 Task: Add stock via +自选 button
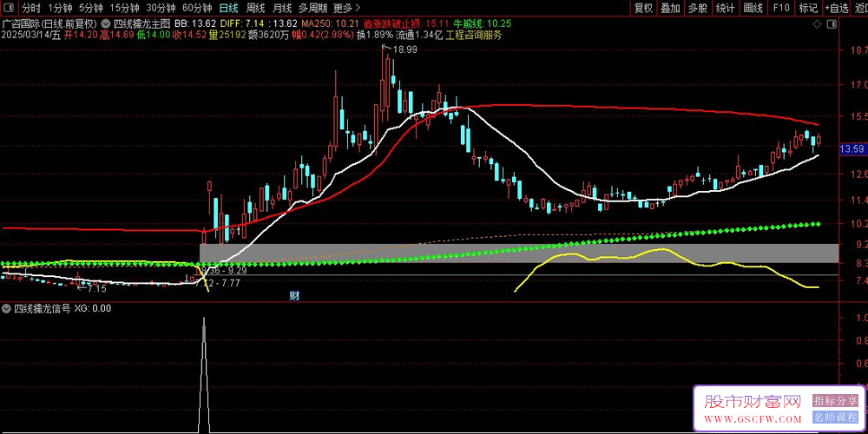point(837,8)
